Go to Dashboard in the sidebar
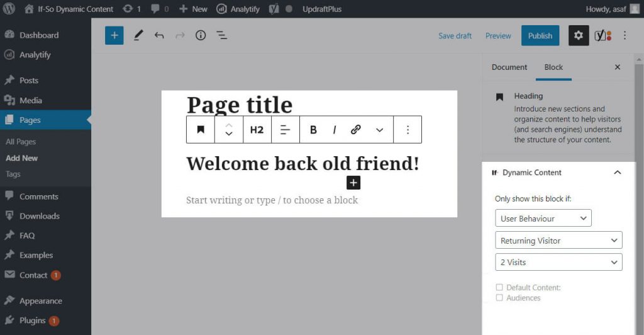This screenshot has width=644, height=335. (x=45, y=35)
